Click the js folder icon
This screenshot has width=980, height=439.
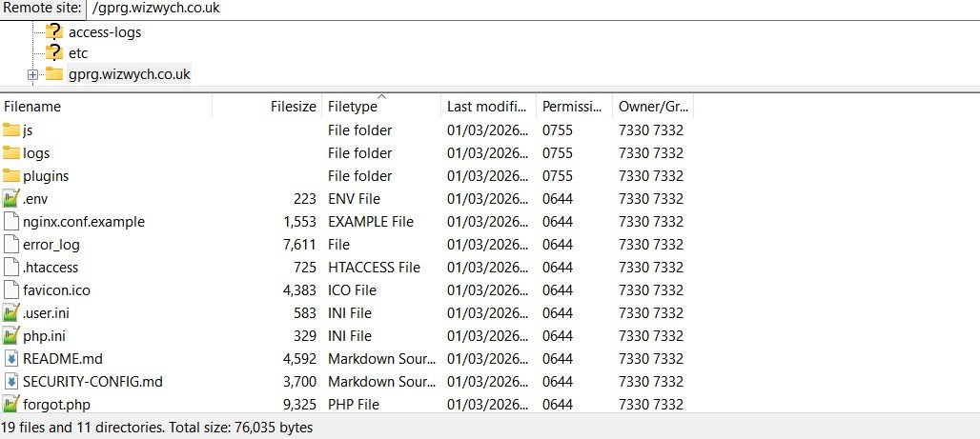tap(11, 130)
